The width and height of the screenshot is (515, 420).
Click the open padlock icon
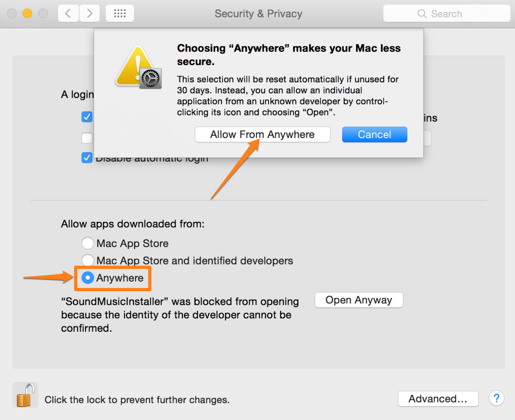click(25, 395)
